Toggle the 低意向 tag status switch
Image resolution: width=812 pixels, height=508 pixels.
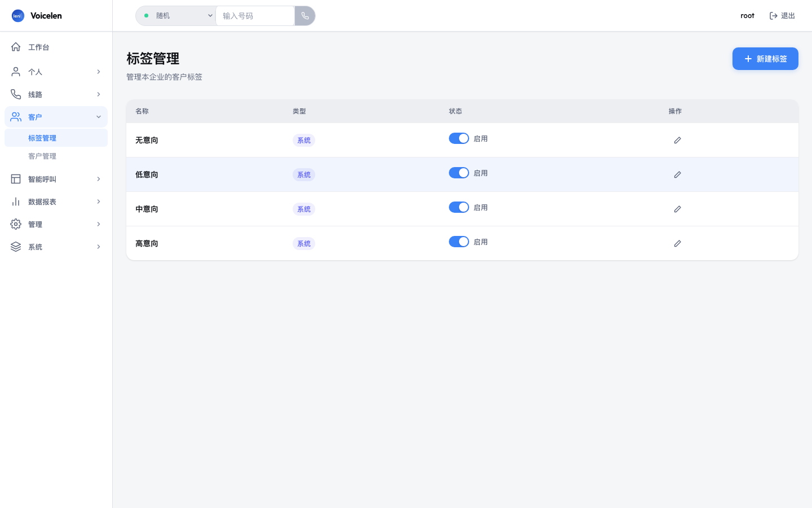(x=459, y=173)
